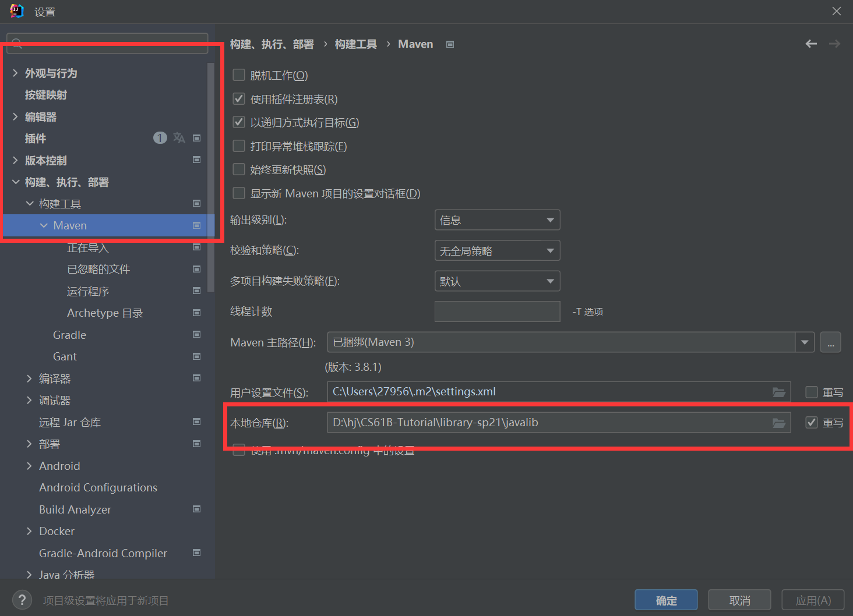The image size is (853, 616).
Task: Click the project-level icon on 版本控制 row
Action: tap(197, 160)
